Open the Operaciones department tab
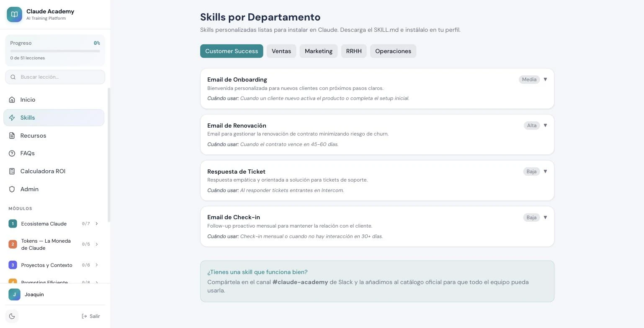 393,51
